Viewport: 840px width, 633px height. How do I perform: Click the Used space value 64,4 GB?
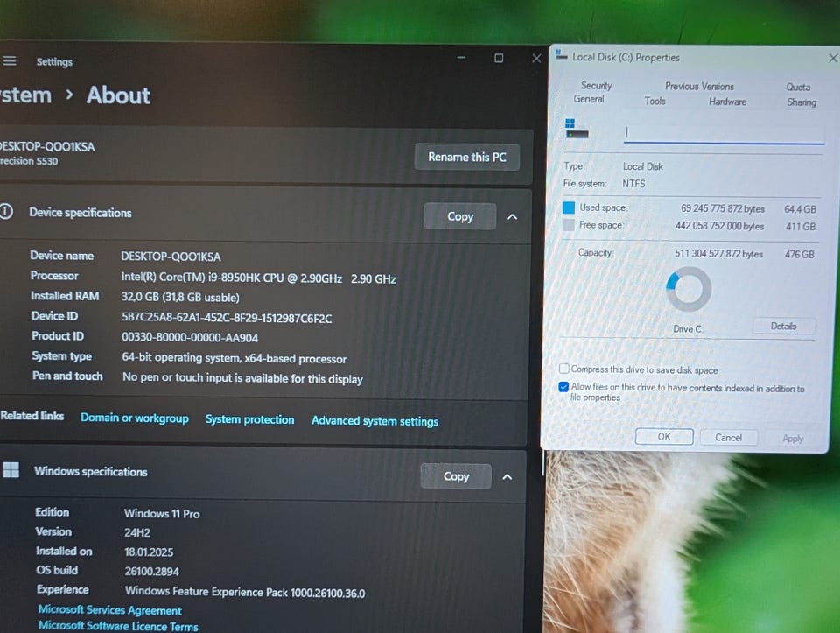coord(800,209)
